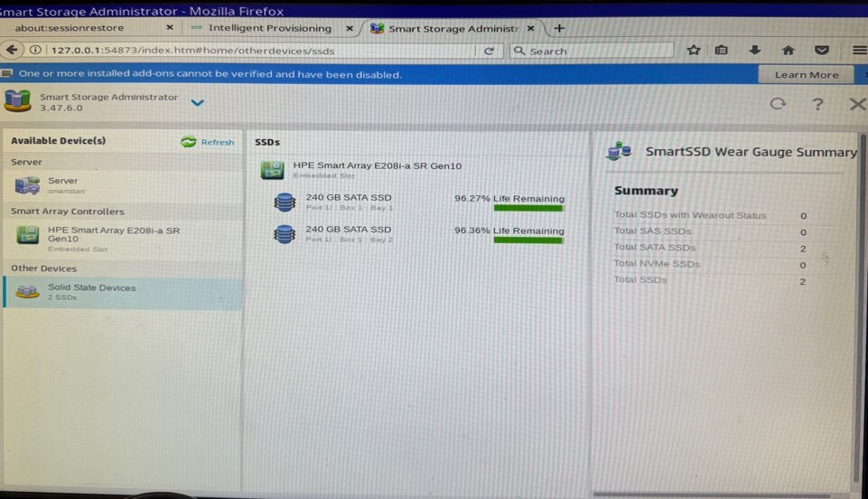Open help with the question mark icon
Viewport: 868px width, 499px height.
tap(817, 104)
